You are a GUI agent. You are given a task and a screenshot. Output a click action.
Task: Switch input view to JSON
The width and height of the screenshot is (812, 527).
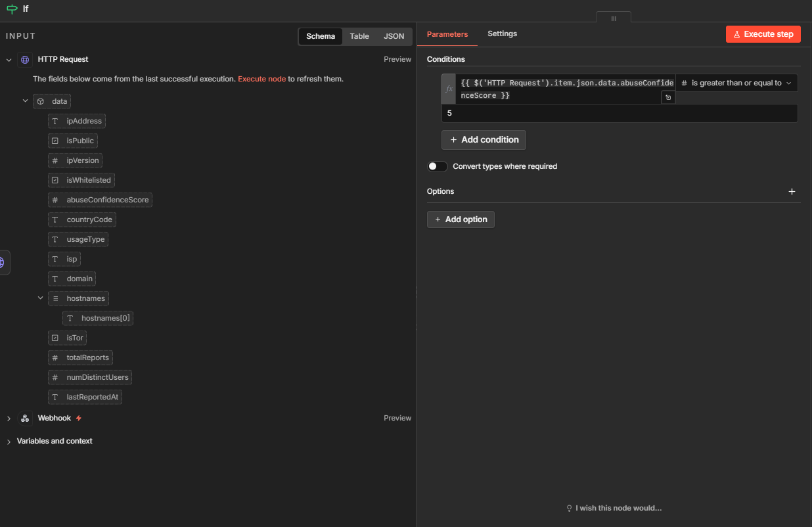coord(394,37)
